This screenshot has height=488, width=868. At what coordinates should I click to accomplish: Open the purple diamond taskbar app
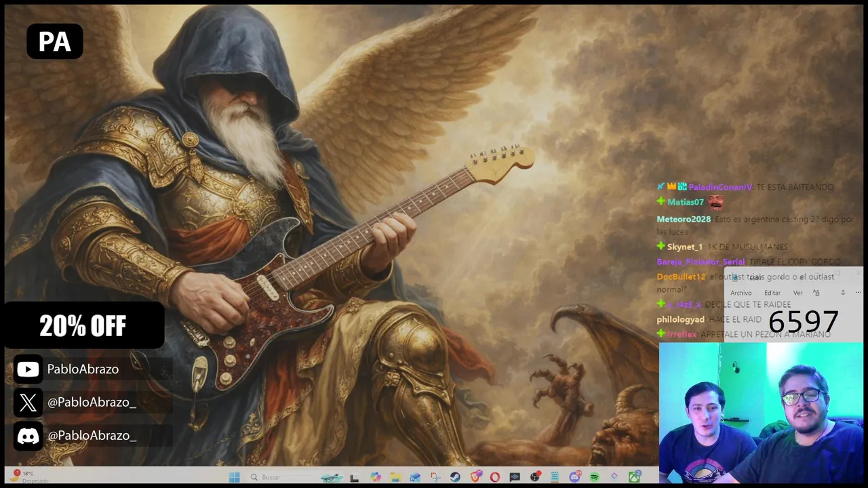pyautogui.click(x=614, y=477)
